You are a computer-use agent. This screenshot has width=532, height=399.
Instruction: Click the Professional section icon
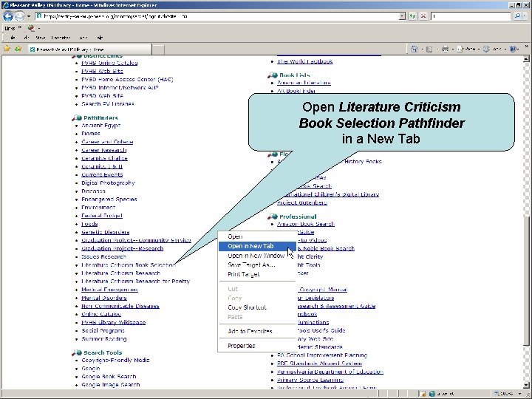click(273, 216)
